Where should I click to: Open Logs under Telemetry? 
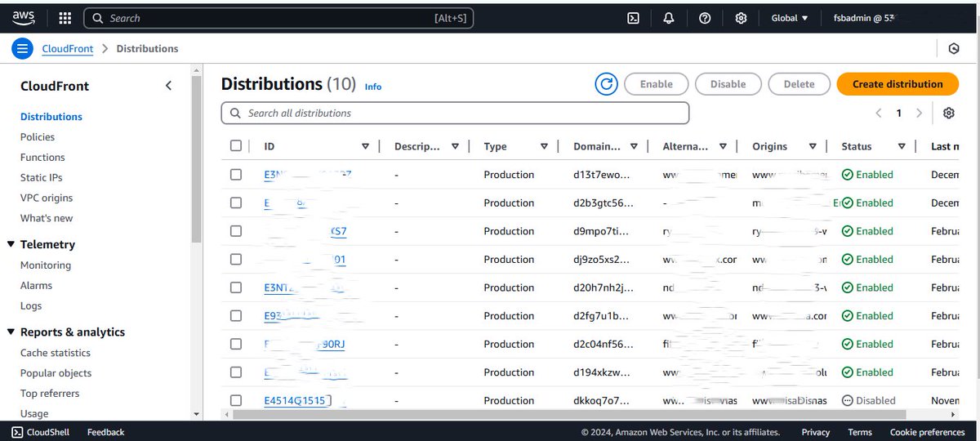31,306
